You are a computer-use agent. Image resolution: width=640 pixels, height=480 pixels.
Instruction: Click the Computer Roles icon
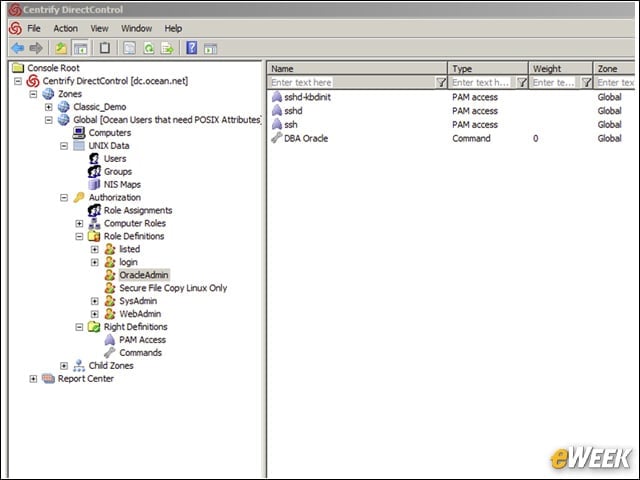tap(94, 223)
